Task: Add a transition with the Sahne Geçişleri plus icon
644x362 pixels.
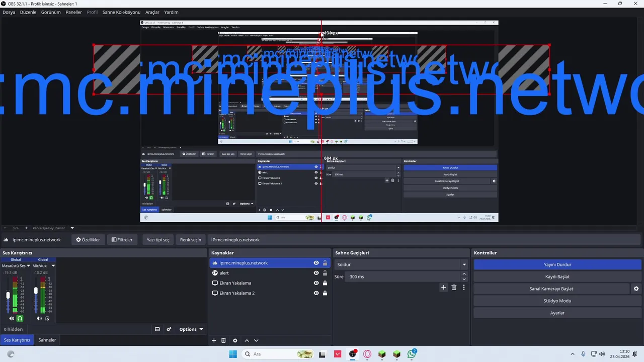Action: [443, 288]
